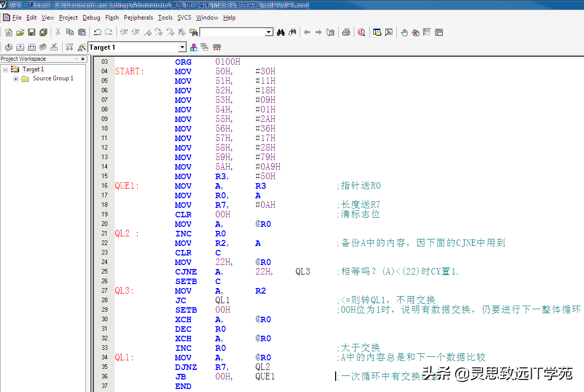This screenshot has width=584, height=392.
Task: Open the Project menu
Action: pyautogui.click(x=68, y=18)
